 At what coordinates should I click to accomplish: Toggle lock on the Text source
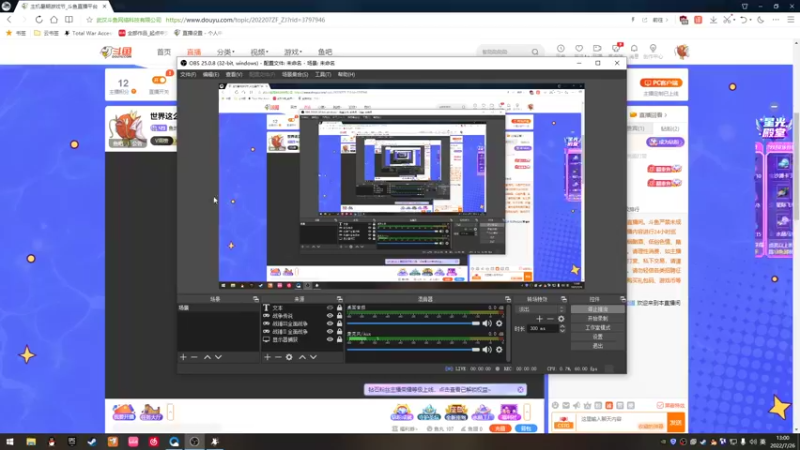point(339,308)
